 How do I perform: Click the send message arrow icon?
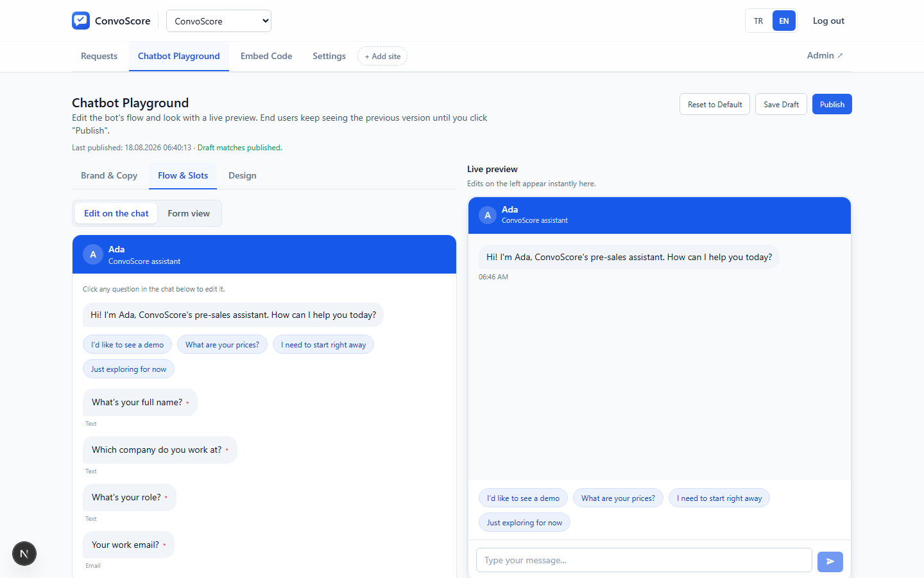click(830, 561)
